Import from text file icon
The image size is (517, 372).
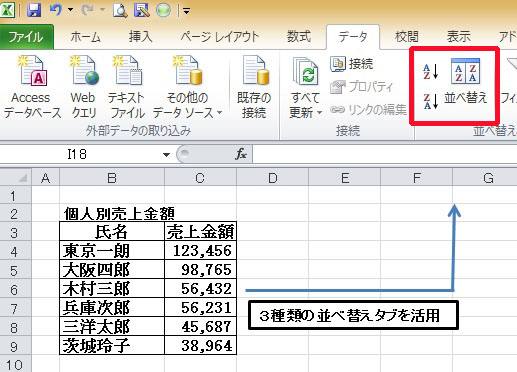coord(127,70)
